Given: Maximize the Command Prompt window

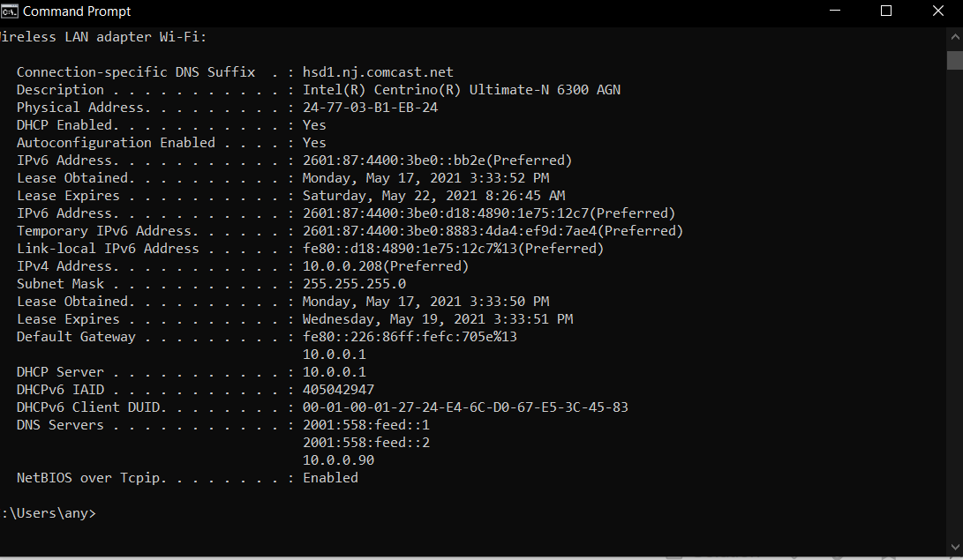Looking at the screenshot, I should [885, 11].
